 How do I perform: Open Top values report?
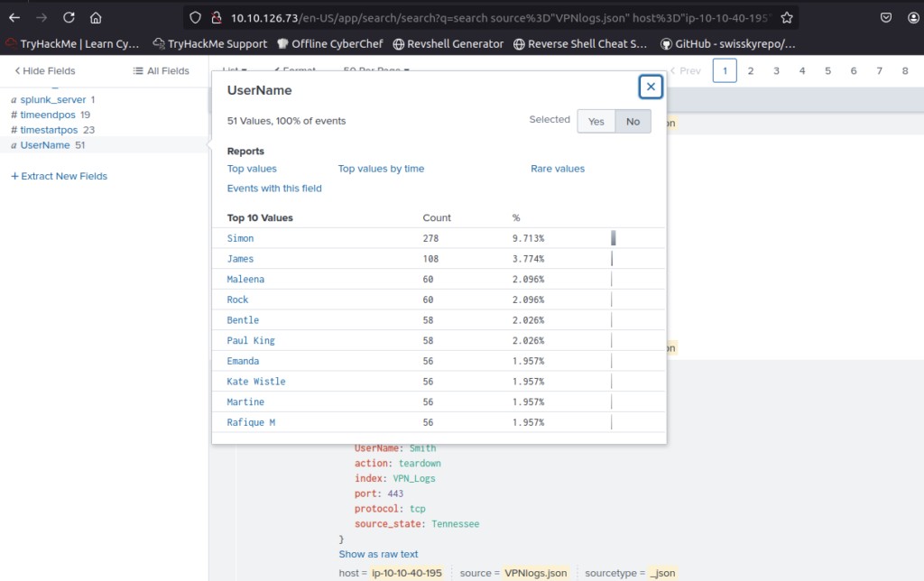252,169
